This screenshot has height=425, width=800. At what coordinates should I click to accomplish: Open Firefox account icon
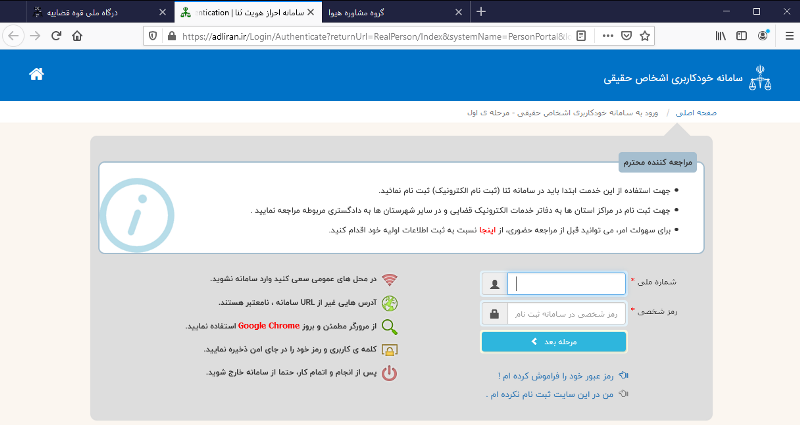[x=763, y=35]
